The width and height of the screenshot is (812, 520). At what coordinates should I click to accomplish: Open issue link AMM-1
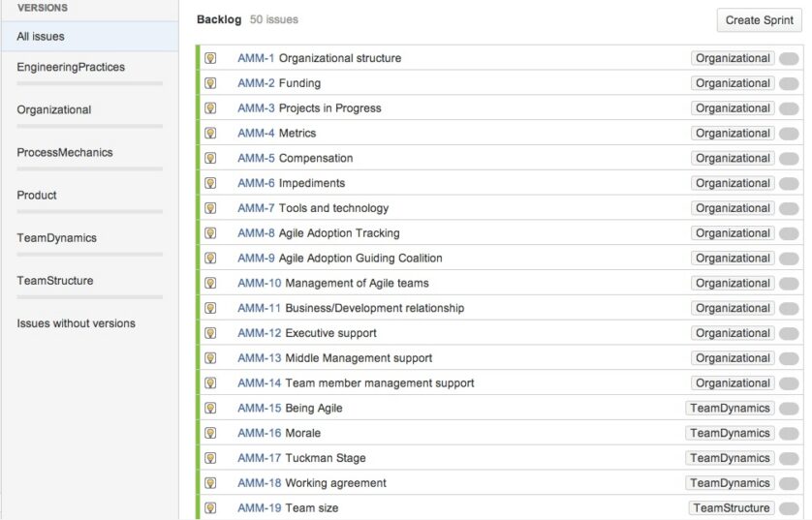tap(256, 58)
